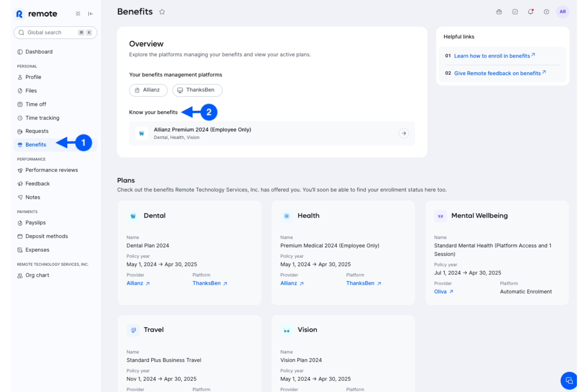Image resolution: width=588 pixels, height=392 pixels.
Task: Open Allianz provider link in Dental card
Action: [138, 283]
